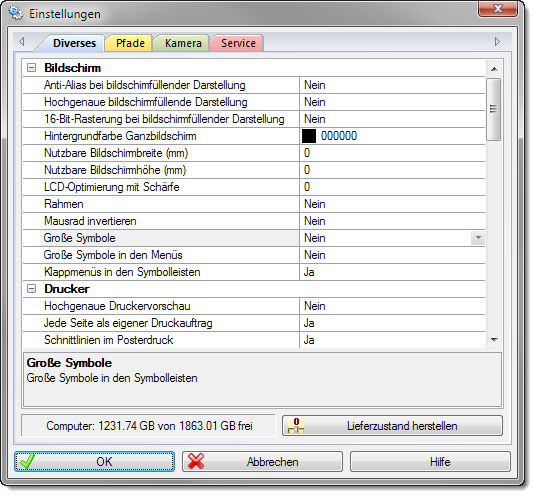
Task: Click the right tab-scroll arrow
Action: (x=497, y=42)
